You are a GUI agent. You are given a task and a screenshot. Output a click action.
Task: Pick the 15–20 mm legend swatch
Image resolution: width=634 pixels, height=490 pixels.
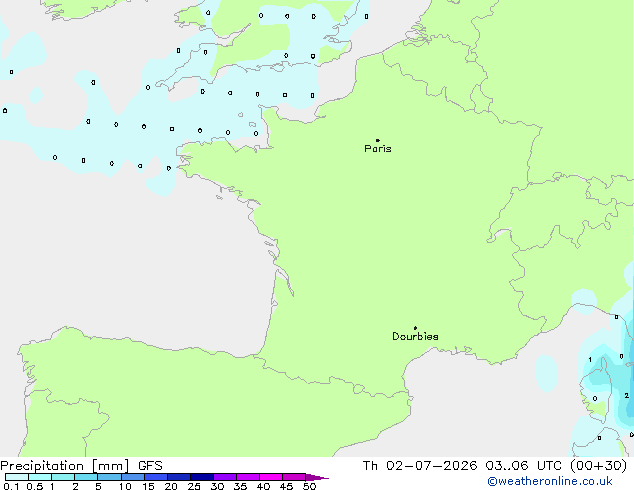pos(156,477)
